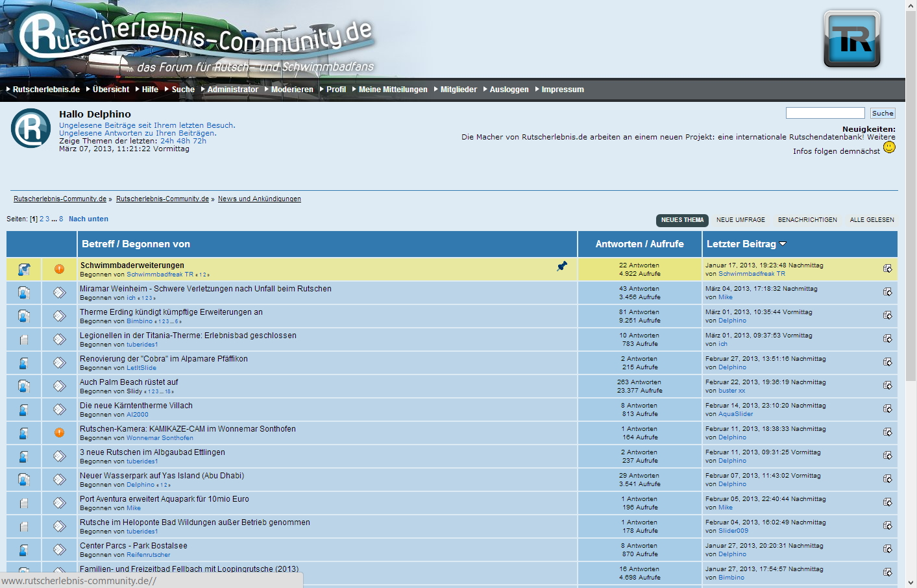
Task: Click the Delphino round avatar icon
Action: tap(31, 129)
